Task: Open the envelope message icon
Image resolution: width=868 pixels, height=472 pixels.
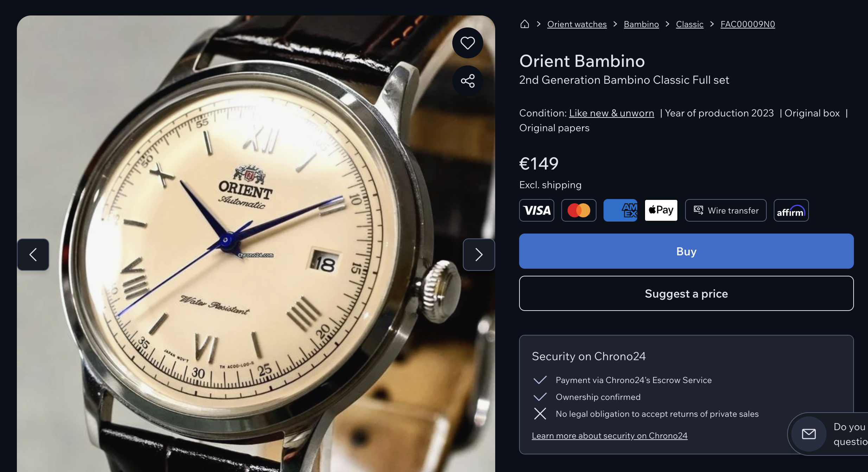Action: click(x=809, y=434)
